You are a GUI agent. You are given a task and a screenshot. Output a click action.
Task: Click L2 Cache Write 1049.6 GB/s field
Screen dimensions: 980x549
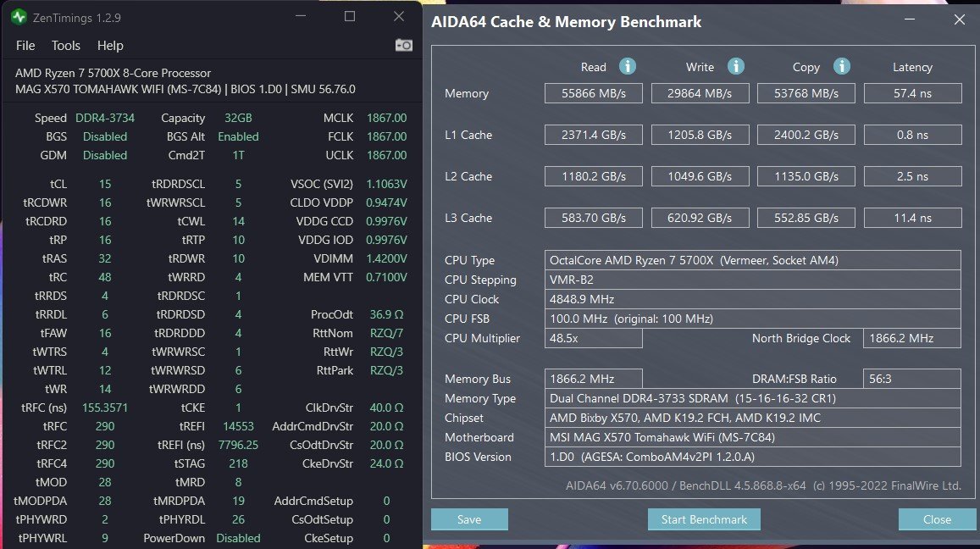point(700,176)
